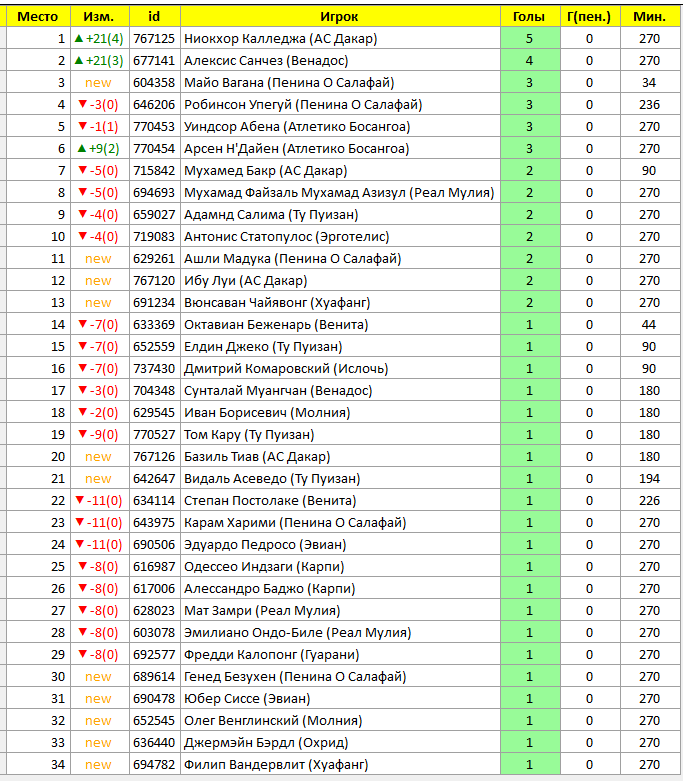Viewport: 683px width, 781px height.
Task: Click id cell 604358
Action: [x=154, y=83]
